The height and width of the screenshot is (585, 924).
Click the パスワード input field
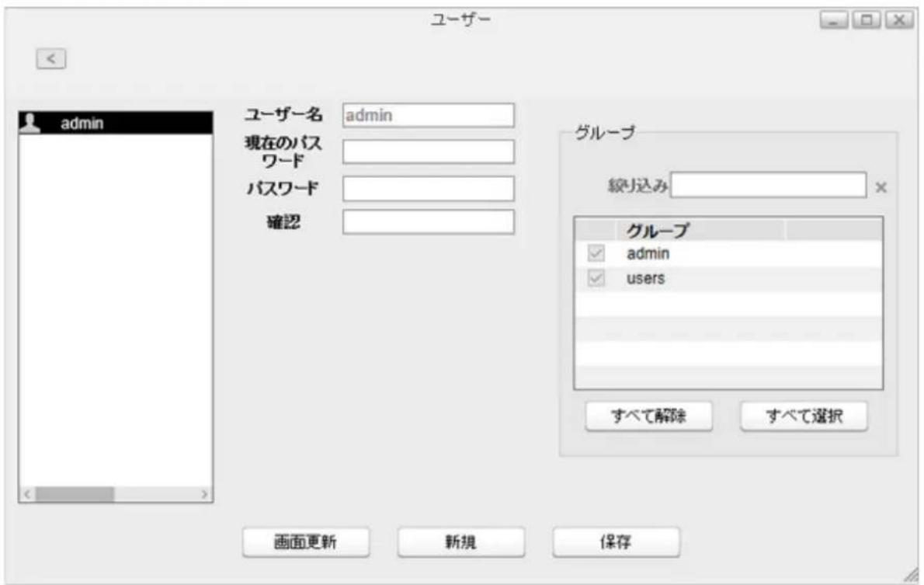point(429,189)
